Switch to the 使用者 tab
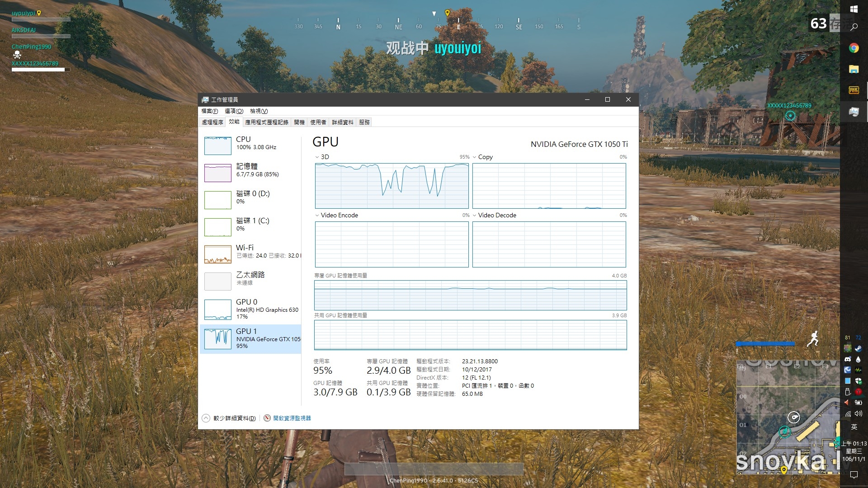 click(318, 122)
